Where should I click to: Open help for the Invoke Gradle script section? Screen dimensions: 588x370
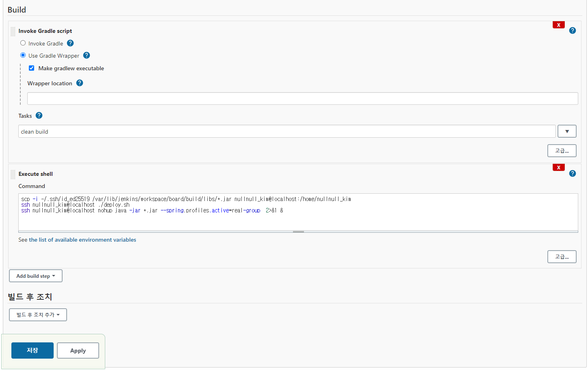[x=572, y=30]
